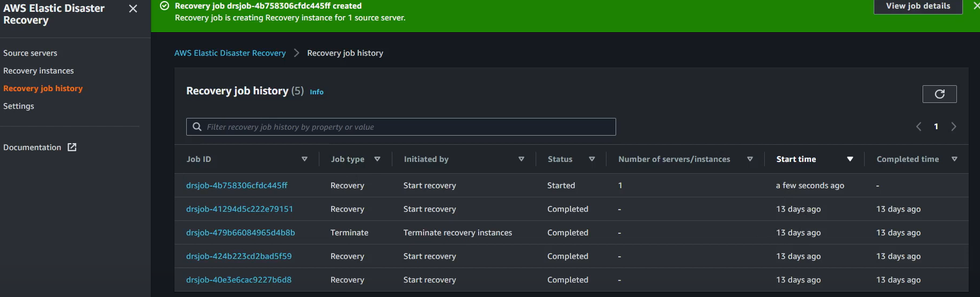Click the search magnifier icon
Screen dimensions: 980x297
197,127
